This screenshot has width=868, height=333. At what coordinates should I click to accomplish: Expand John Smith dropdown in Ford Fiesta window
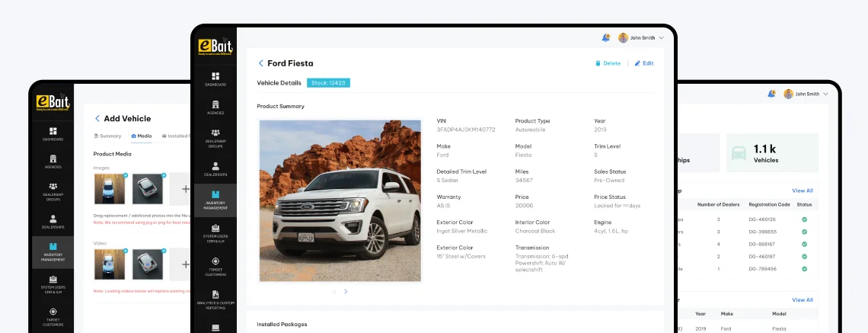pos(661,37)
